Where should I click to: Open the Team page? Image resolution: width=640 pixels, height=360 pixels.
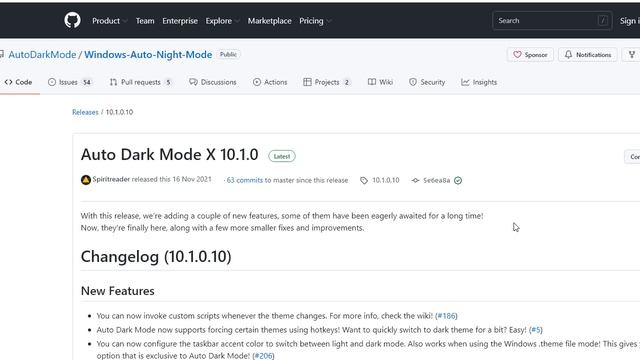tap(145, 21)
